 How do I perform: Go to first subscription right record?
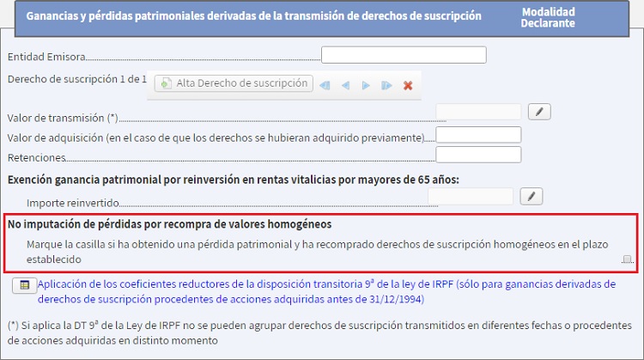(325, 85)
